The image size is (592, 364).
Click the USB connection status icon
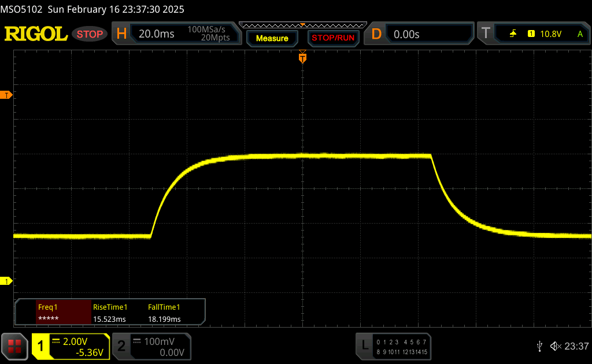click(x=539, y=346)
